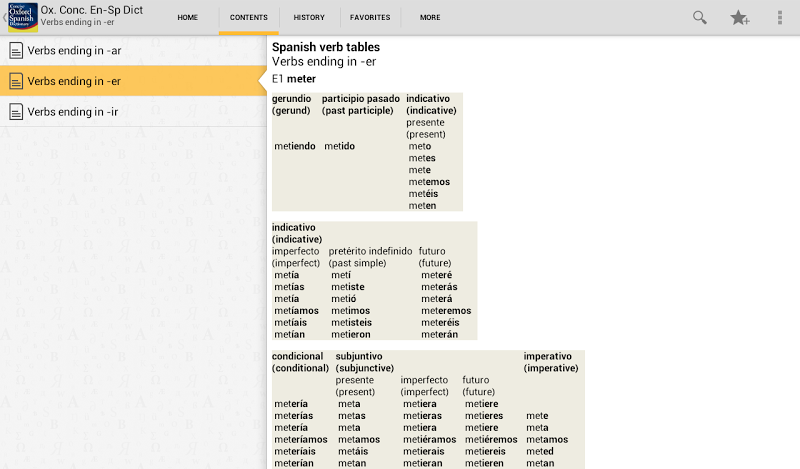Screen dimensions: 800x469
Task: Select Verbs ending in -ar entry
Action: 75,51
